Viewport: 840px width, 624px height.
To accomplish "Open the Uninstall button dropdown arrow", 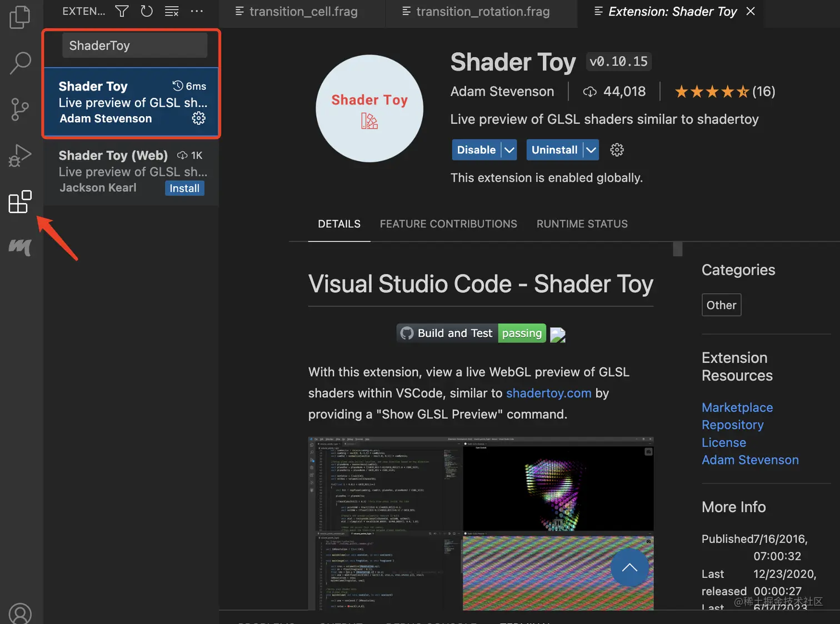I will pos(589,149).
